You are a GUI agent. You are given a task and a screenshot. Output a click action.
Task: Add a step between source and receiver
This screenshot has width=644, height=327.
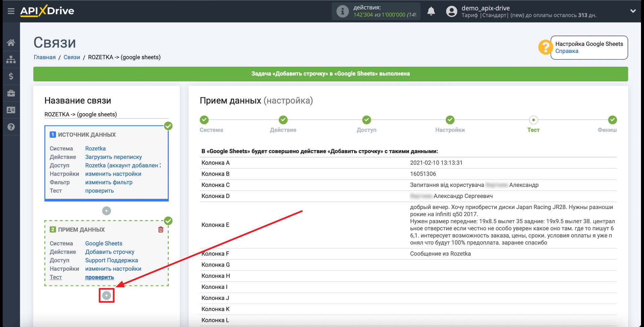(x=106, y=211)
